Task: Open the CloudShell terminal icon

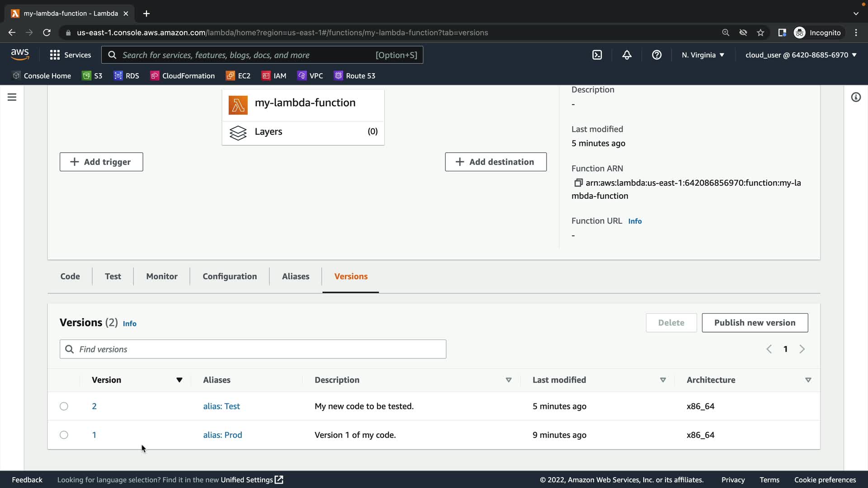Action: 597,55
